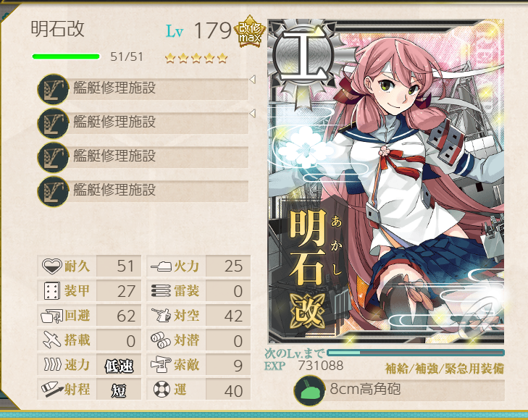Select the third 艦艇修理施設 equipment slot

coord(143,157)
